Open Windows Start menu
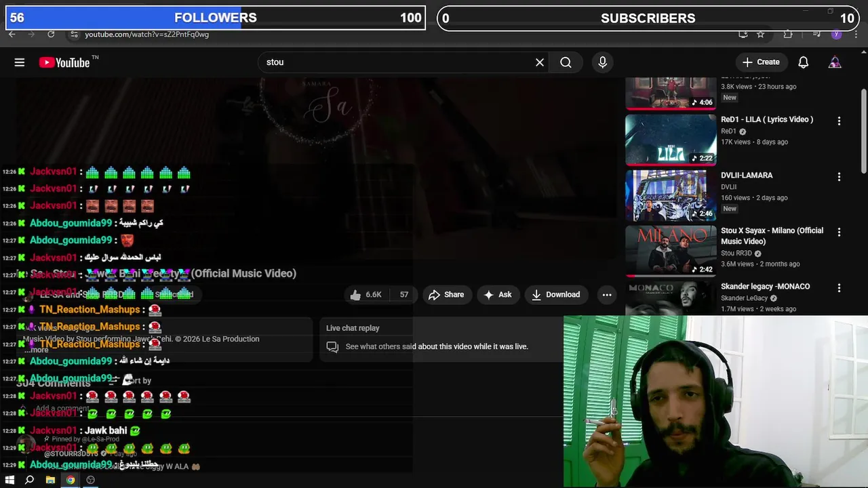 coord(9,480)
